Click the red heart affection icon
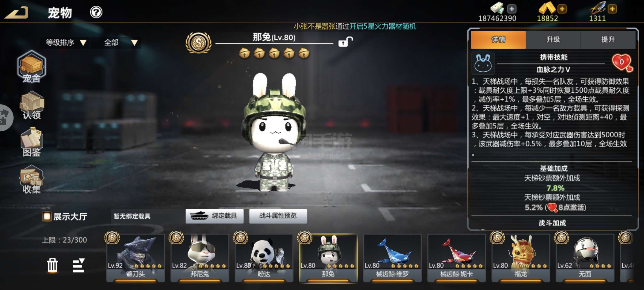644x290 pixels. point(622,63)
